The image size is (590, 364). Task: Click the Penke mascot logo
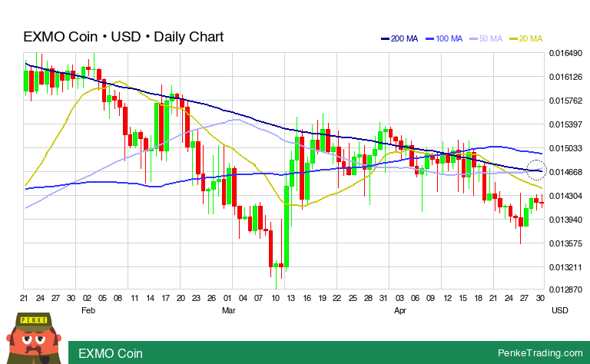point(34,338)
